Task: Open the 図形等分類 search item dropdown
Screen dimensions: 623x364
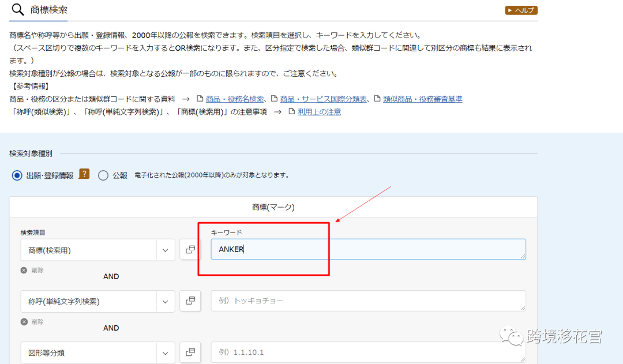Action: [x=97, y=352]
